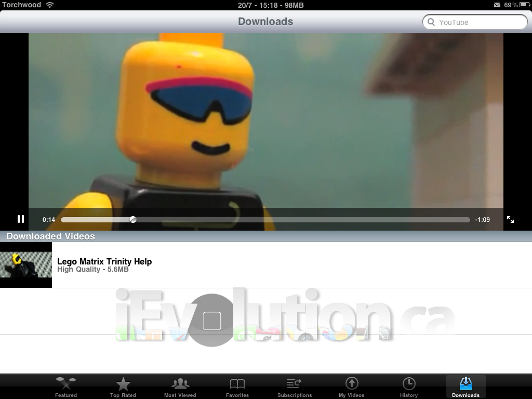Tap the battery indicator icon

tap(525, 5)
